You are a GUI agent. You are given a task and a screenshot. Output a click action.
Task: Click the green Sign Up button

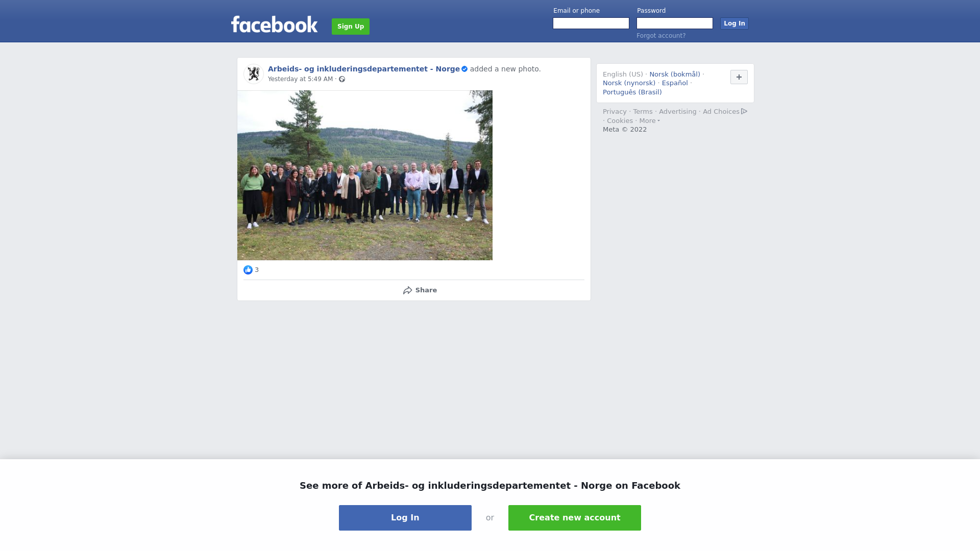tap(351, 27)
